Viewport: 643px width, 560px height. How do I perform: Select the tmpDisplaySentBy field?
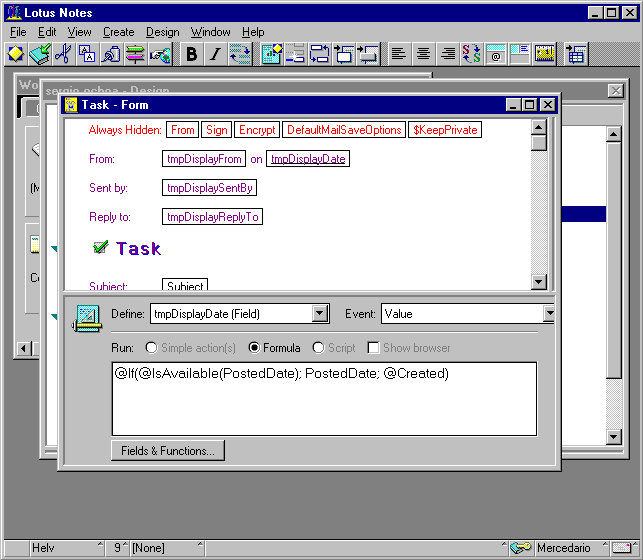[x=210, y=188]
